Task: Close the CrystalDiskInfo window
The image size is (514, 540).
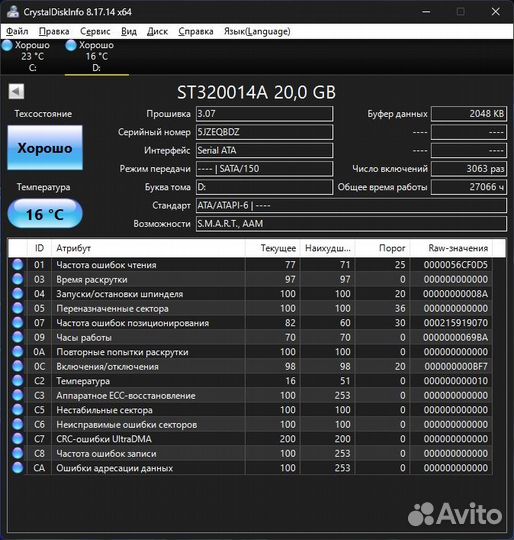Action: [x=495, y=12]
